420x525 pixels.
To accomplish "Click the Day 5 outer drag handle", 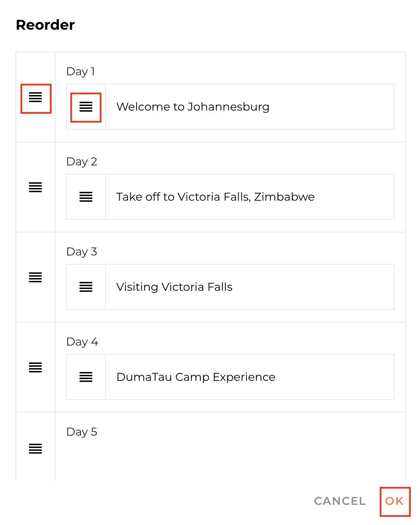I will pyautogui.click(x=35, y=449).
